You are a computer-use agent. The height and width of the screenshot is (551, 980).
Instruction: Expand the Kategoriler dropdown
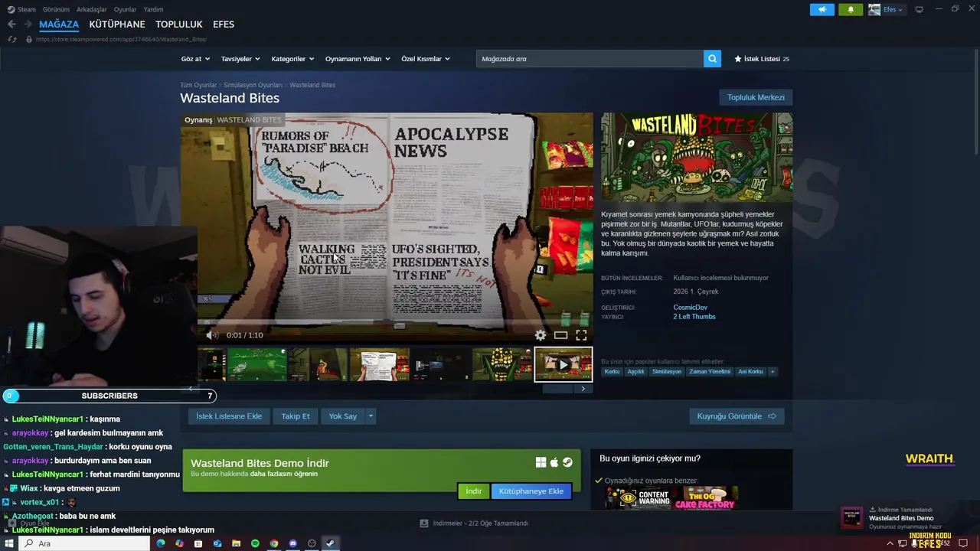(x=292, y=59)
